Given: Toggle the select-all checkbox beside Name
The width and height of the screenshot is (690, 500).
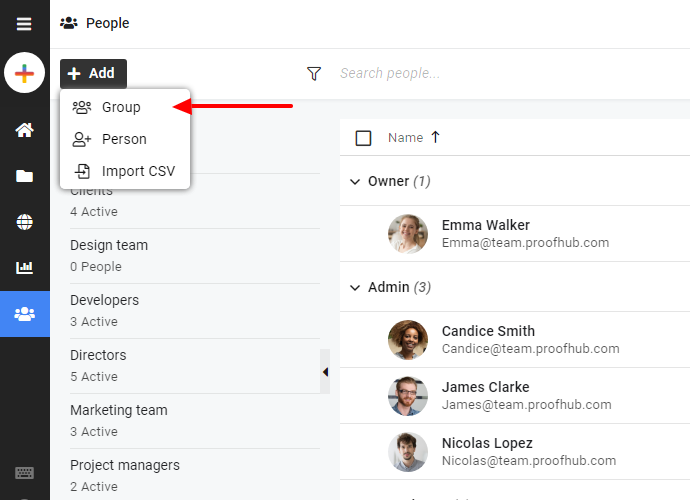Looking at the screenshot, I should [x=363, y=138].
